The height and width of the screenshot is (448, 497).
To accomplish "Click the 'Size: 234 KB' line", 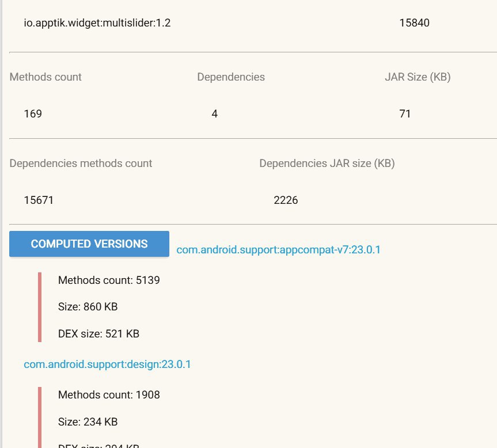I will (x=88, y=422).
